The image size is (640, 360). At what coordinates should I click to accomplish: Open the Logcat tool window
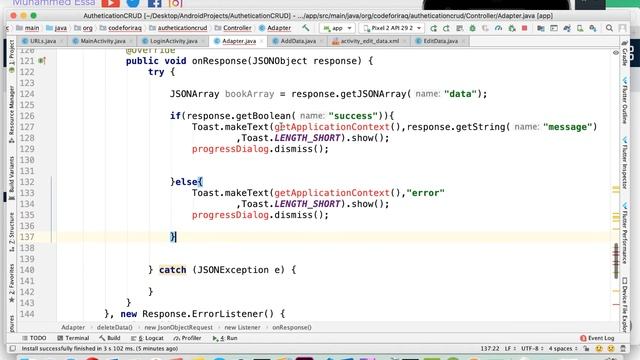147,338
